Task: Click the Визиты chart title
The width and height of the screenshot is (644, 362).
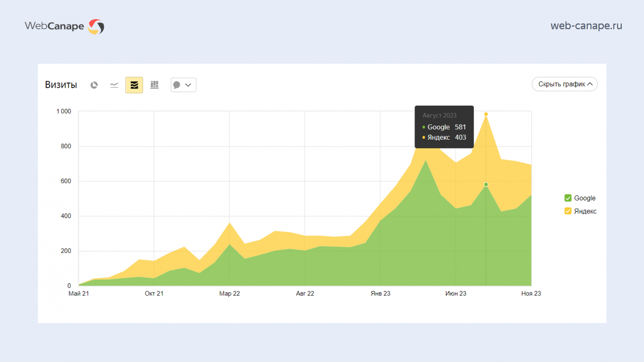Action: pos(61,85)
